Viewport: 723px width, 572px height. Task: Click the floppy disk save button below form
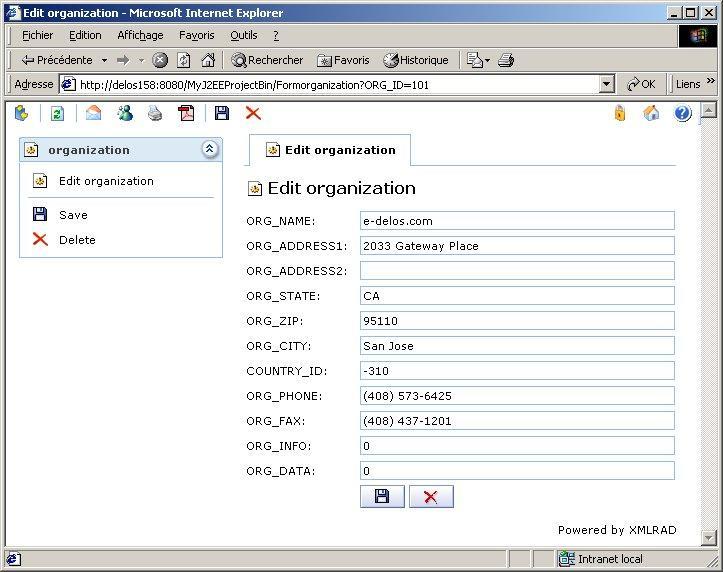tap(382, 497)
